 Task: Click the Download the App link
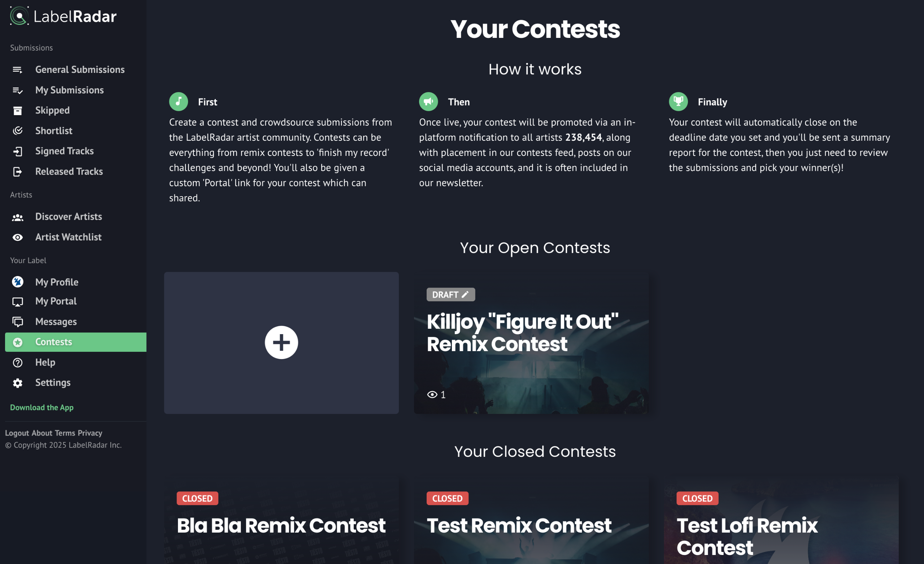pos(42,407)
